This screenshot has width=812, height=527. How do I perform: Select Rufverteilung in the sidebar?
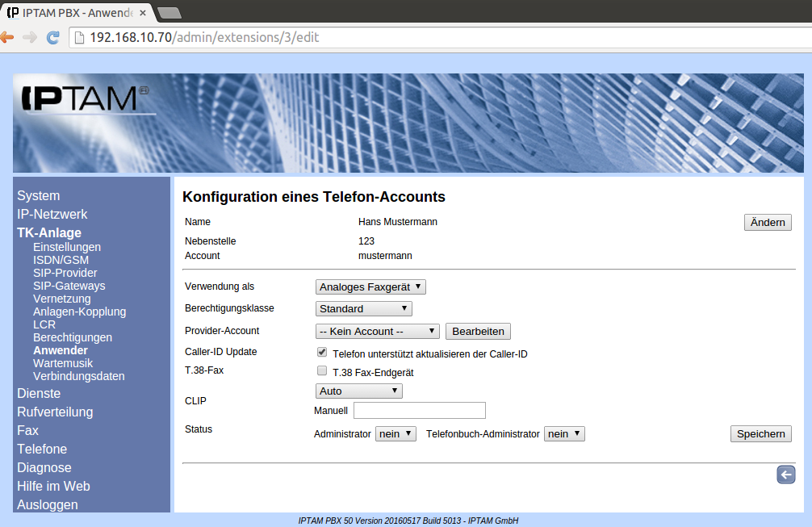pyautogui.click(x=55, y=412)
